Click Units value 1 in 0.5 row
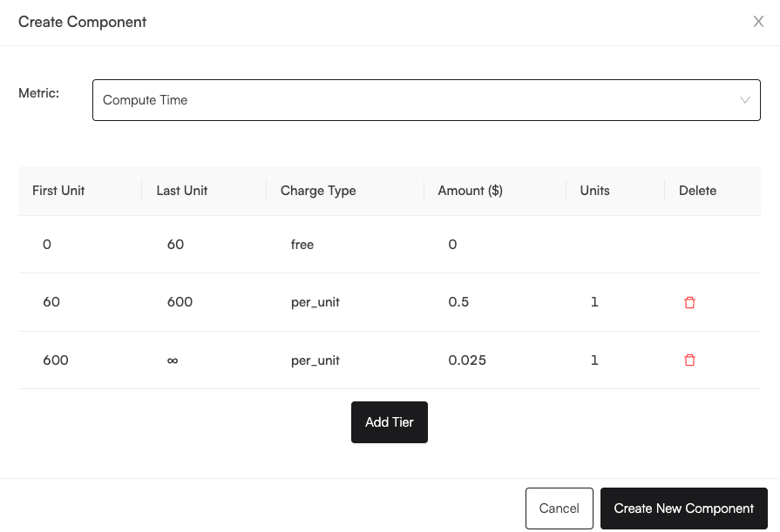The width and height of the screenshot is (780, 532). [594, 302]
